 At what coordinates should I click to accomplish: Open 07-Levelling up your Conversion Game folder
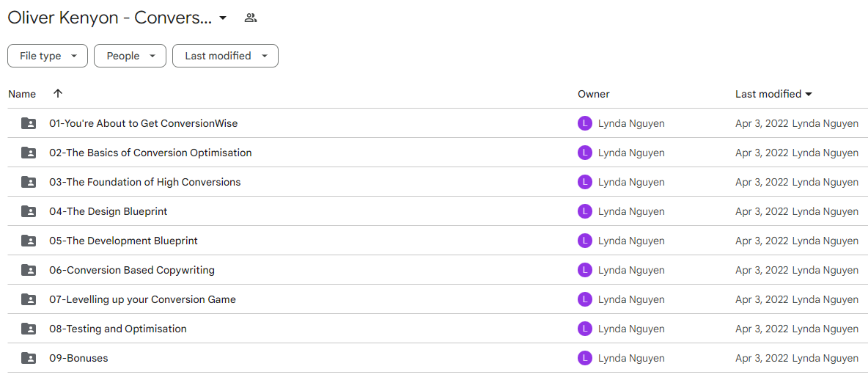[142, 299]
